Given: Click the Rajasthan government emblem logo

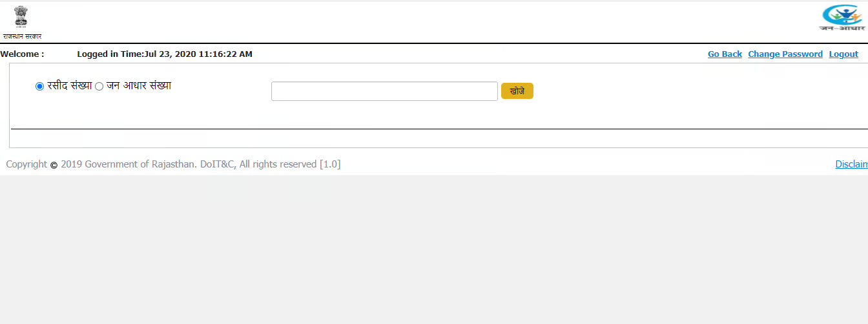Looking at the screenshot, I should point(21,16).
